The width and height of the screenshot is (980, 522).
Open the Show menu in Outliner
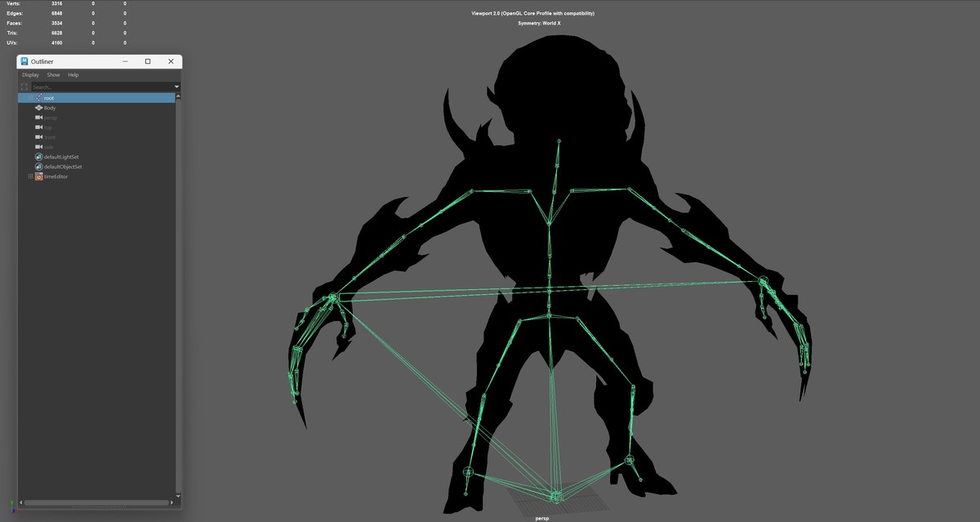tap(53, 75)
